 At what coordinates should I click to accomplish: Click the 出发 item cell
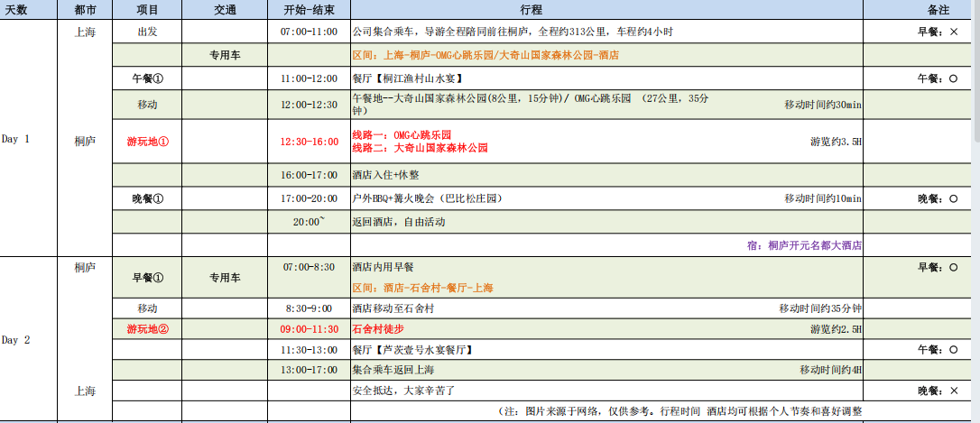coord(147,32)
